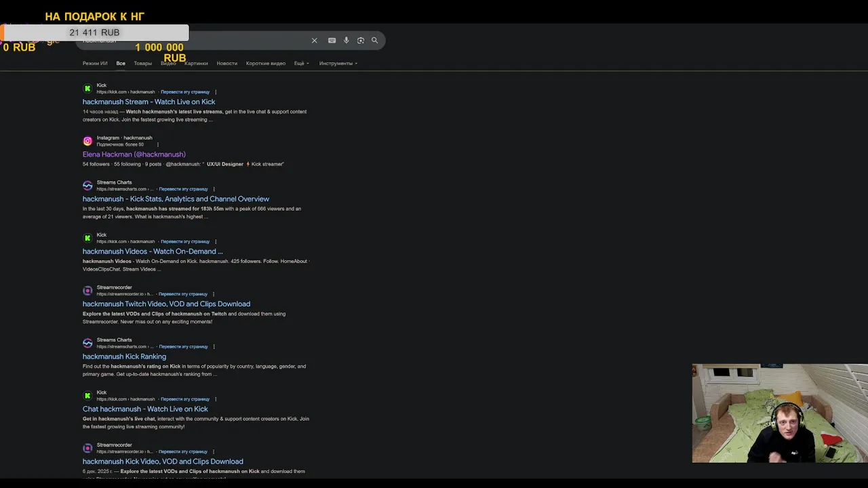Open three-dot menu for 'Kick Video, VOD' result
868x488 pixels.
coord(214,451)
